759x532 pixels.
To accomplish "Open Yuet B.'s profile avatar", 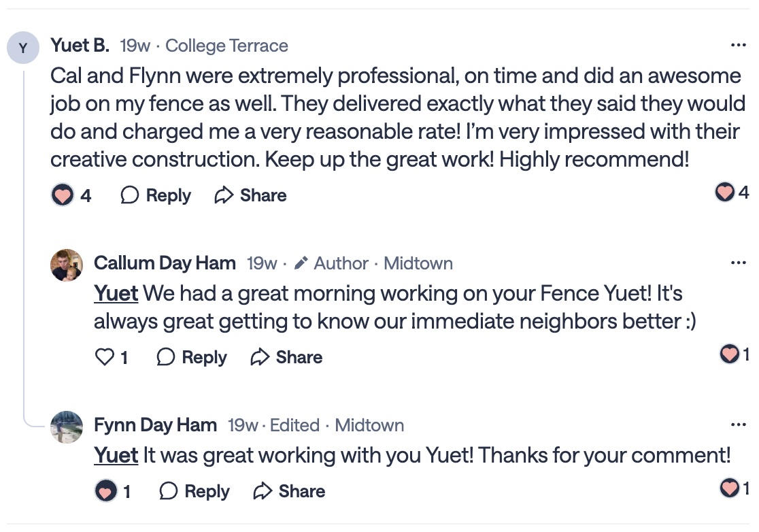I will [x=23, y=48].
